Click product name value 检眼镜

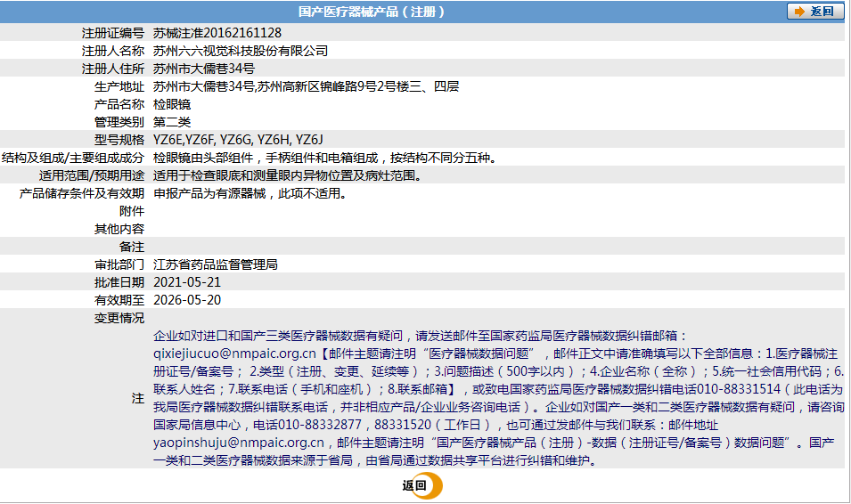click(172, 104)
